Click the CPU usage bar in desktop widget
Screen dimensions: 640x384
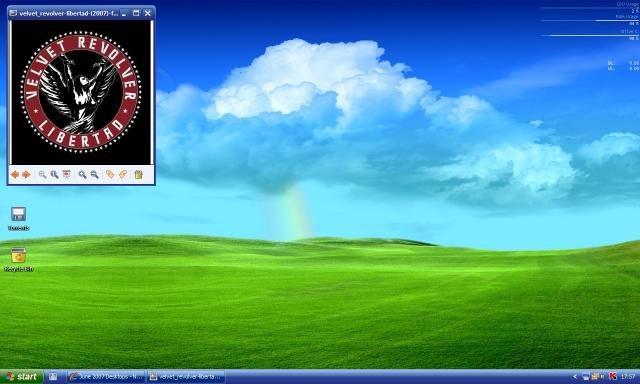tap(589, 8)
